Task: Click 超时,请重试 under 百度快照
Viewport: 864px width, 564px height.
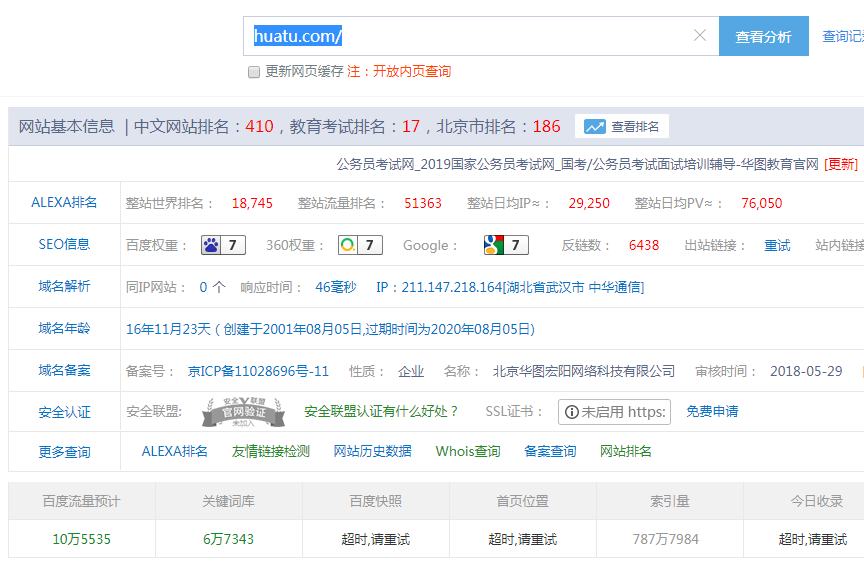Action: pos(376,539)
